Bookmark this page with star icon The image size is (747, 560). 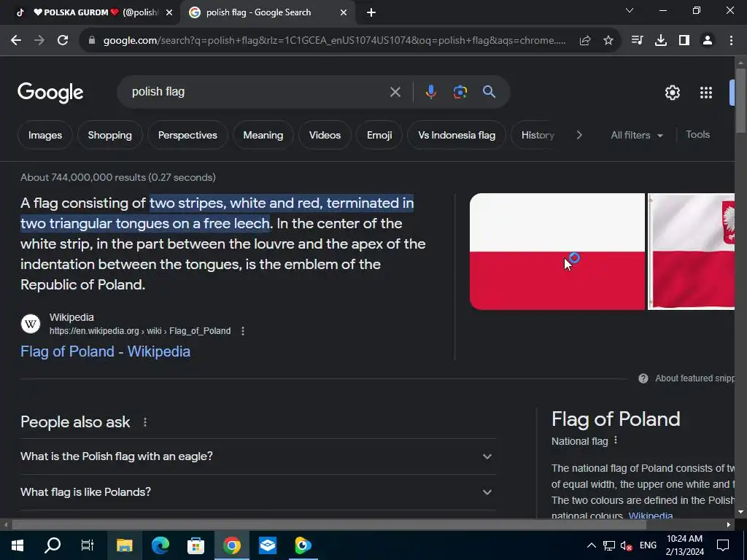point(608,41)
